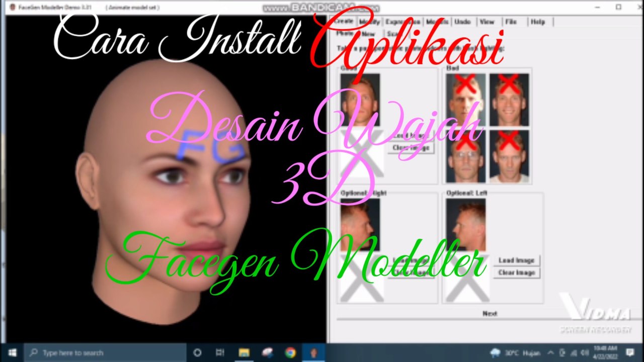
Task: Open the Windows Start menu
Action: (x=12, y=352)
